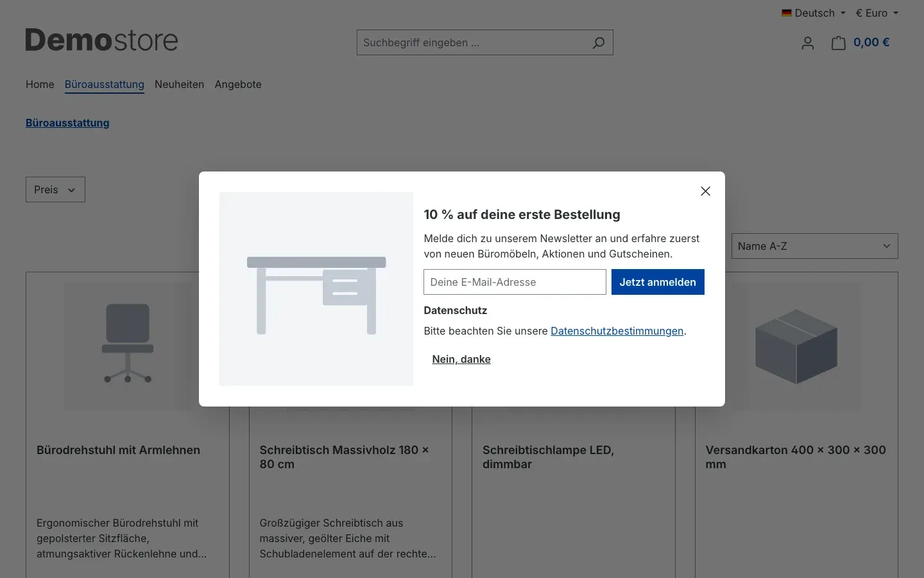Click the Ergonomischer Bürodrehstuhl description text
The width and height of the screenshot is (924, 578).
pos(122,538)
